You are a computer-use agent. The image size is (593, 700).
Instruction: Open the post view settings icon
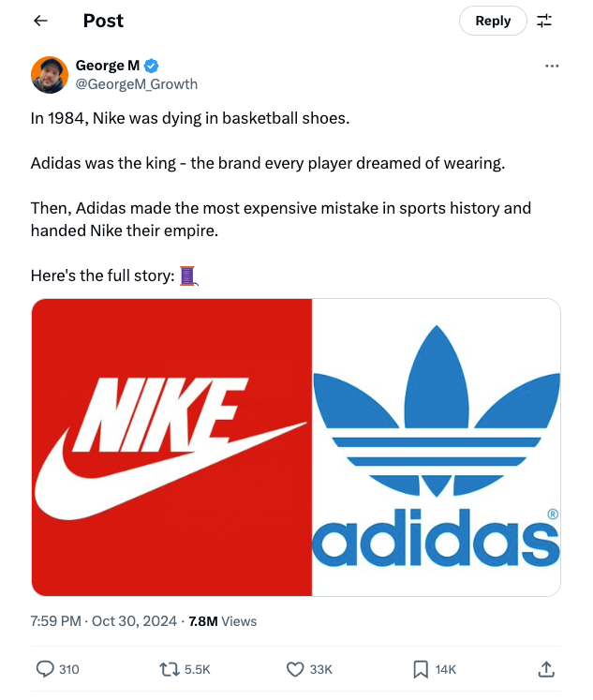click(x=544, y=21)
